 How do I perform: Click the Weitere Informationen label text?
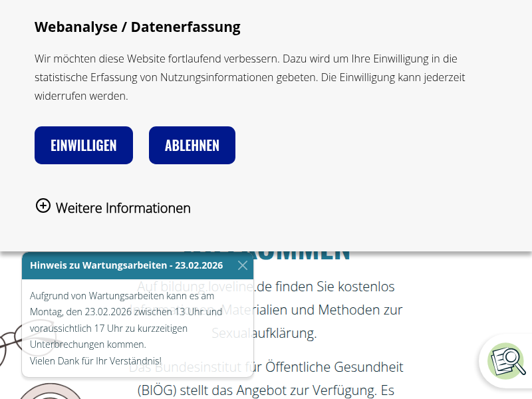tap(123, 207)
